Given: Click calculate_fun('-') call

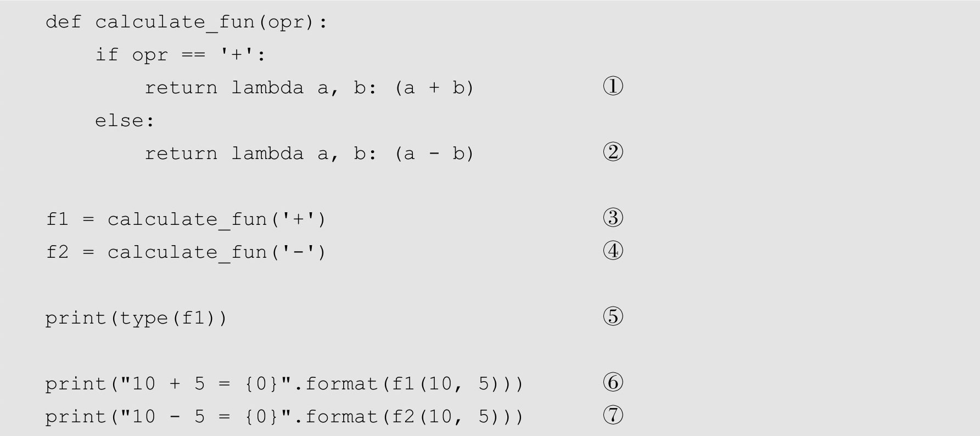Looking at the screenshot, I should 217,253.
